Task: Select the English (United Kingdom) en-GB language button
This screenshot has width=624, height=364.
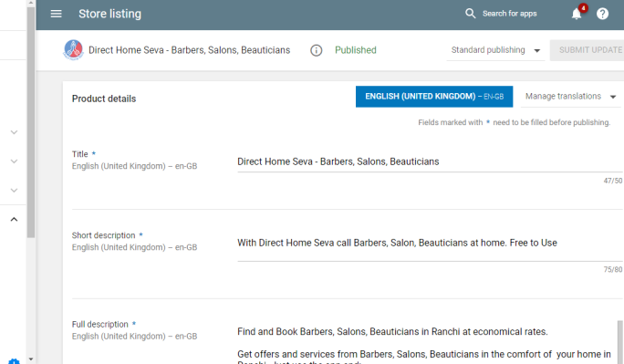Action: tap(434, 97)
